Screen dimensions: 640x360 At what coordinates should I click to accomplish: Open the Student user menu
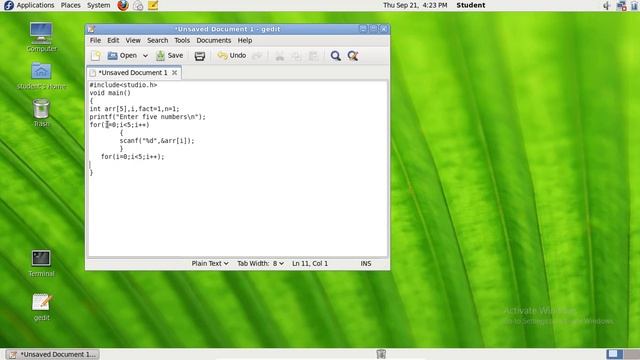click(471, 5)
